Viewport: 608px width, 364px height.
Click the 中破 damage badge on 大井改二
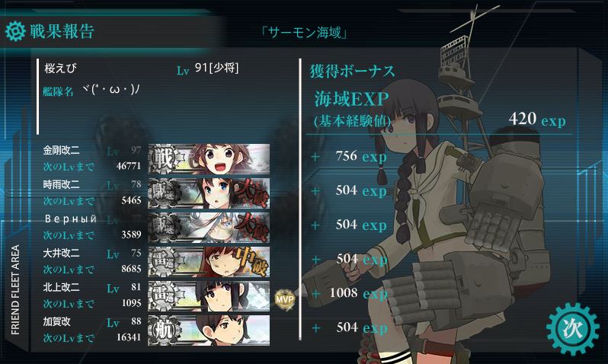252,260
